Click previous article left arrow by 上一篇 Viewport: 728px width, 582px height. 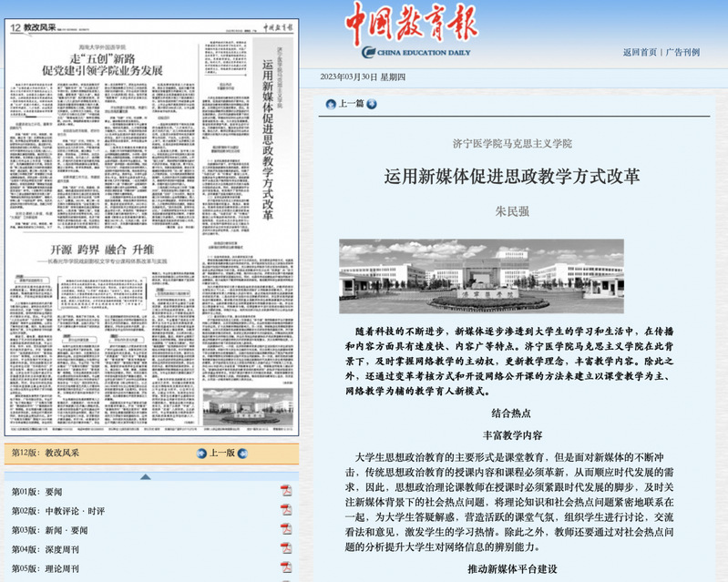[331, 103]
